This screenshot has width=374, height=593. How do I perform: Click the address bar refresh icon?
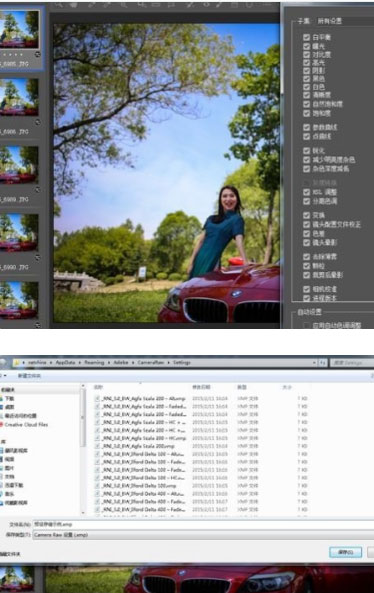[x=322, y=362]
